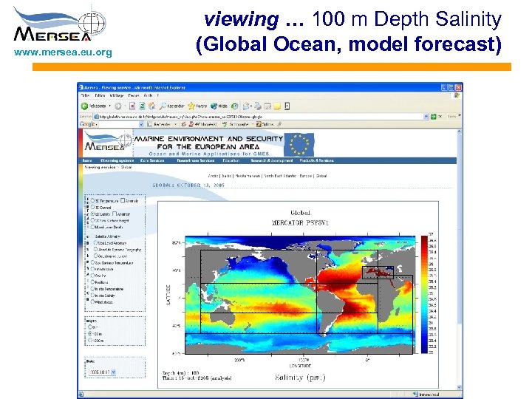The image size is (532, 399).
Task: Open the Fichier menu
Action: 85,95
